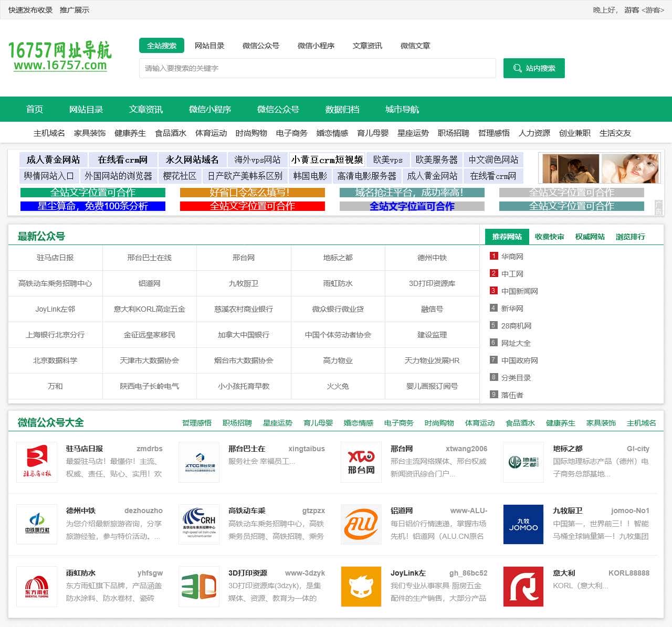Open the 数据归档 navigation menu
This screenshot has height=627, width=672.
(x=341, y=109)
